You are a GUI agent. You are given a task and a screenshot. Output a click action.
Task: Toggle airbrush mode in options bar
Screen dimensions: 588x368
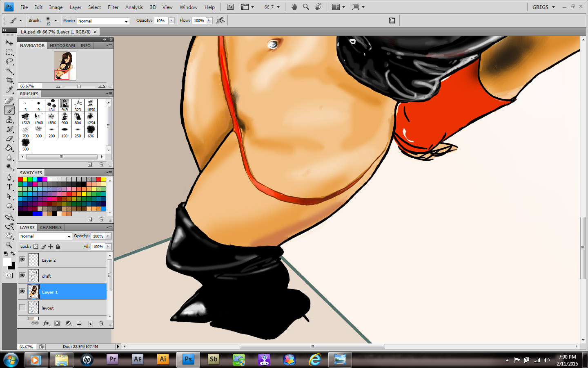[220, 20]
